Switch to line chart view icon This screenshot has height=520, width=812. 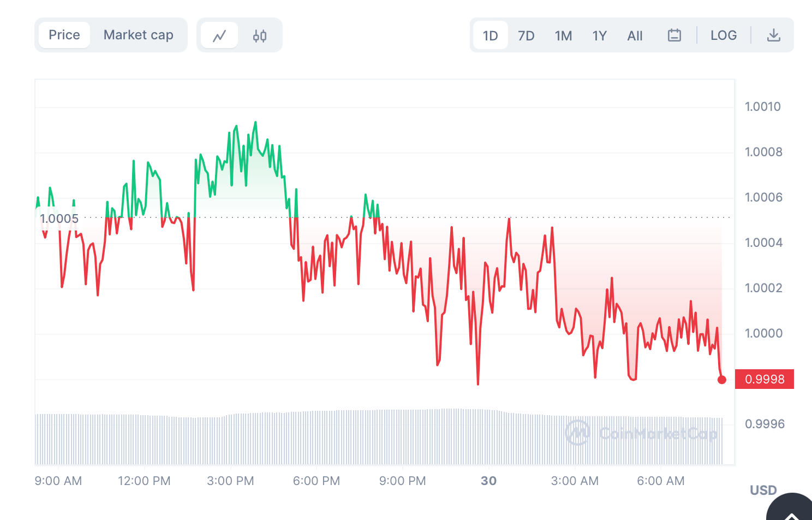point(219,36)
